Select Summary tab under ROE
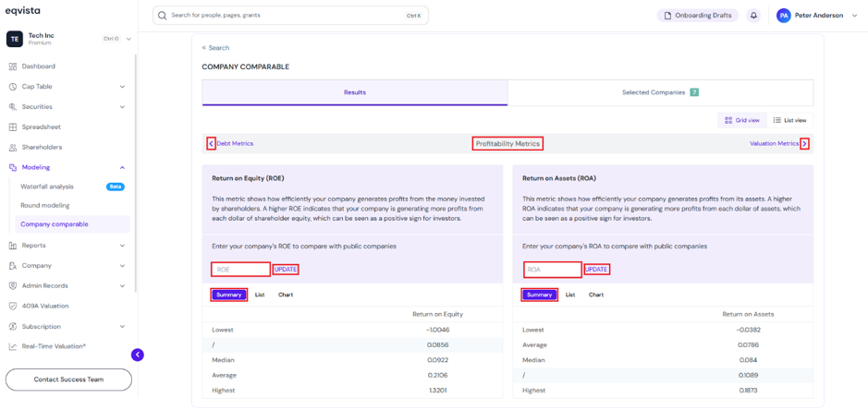 tap(229, 295)
